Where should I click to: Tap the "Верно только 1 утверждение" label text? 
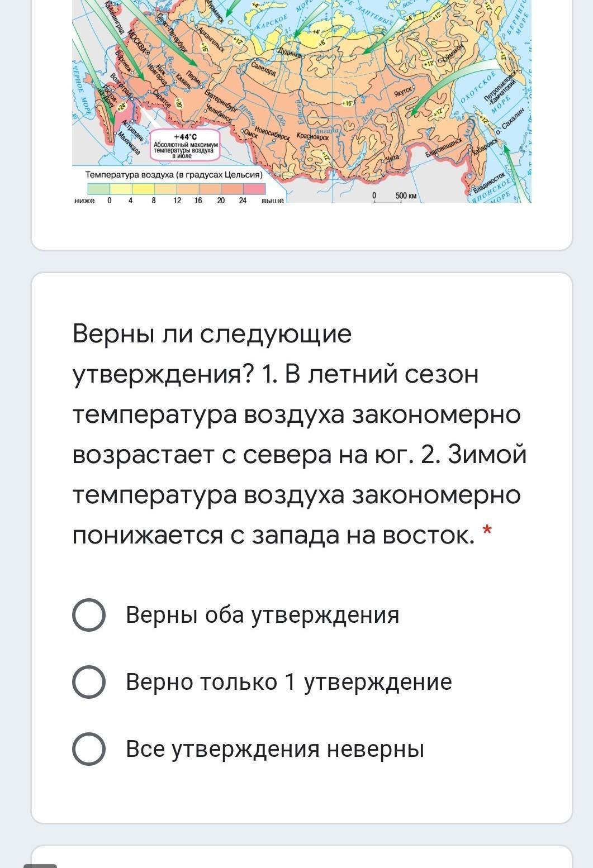(x=289, y=682)
